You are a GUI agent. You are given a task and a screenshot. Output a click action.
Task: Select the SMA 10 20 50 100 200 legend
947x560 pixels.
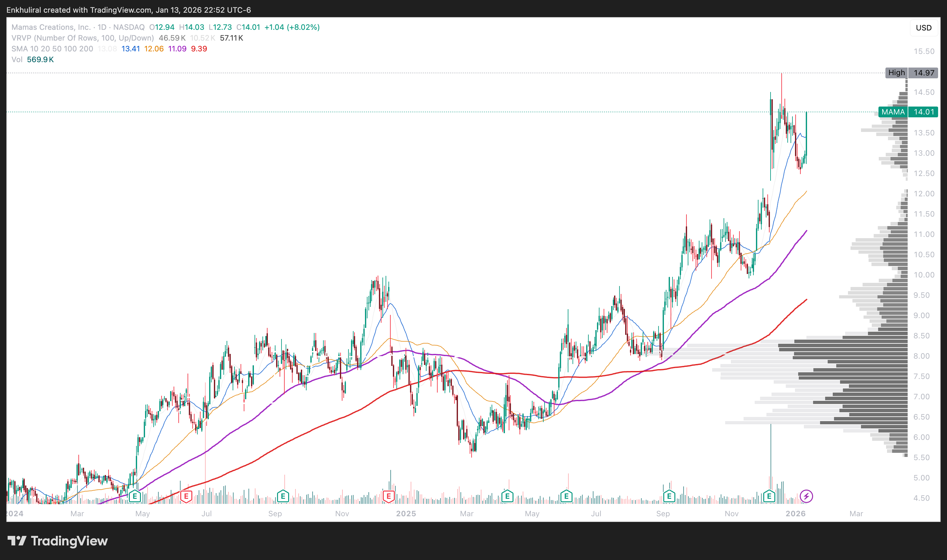coord(52,49)
